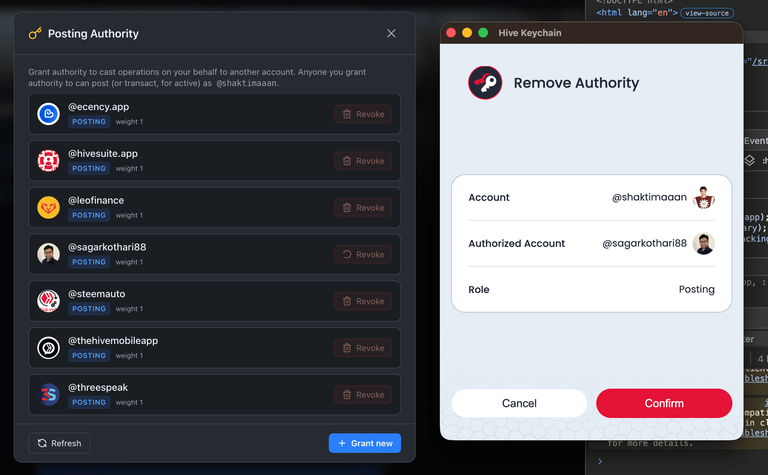Click the POSTING badge under @hivesuite.app
This screenshot has width=768, height=475.
pyautogui.click(x=89, y=168)
